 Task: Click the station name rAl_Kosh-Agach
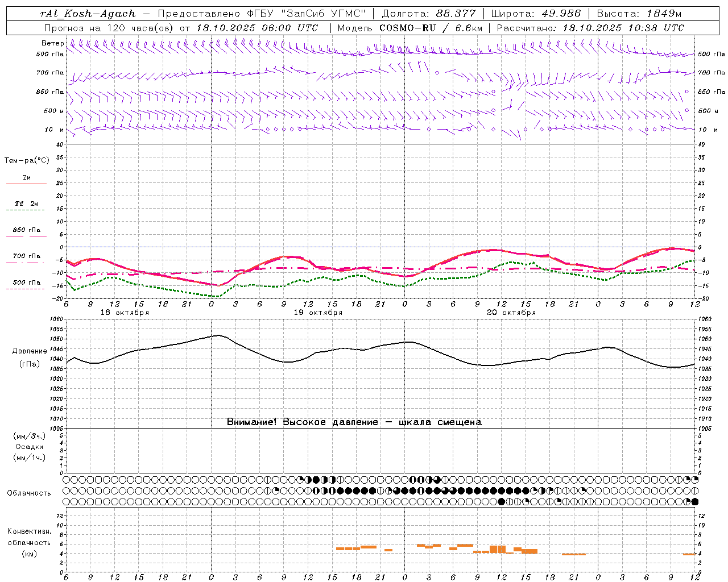coord(88,14)
